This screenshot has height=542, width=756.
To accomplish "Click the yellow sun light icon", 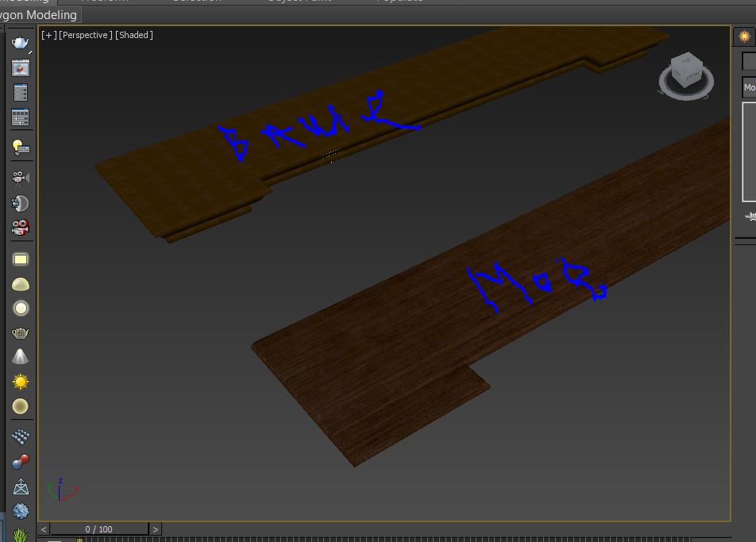I will (21, 382).
